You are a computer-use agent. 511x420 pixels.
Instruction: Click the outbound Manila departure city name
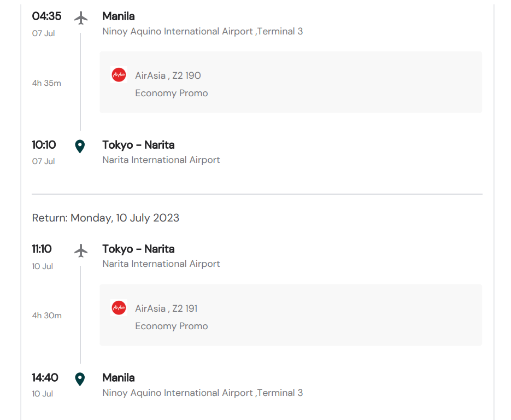point(119,16)
